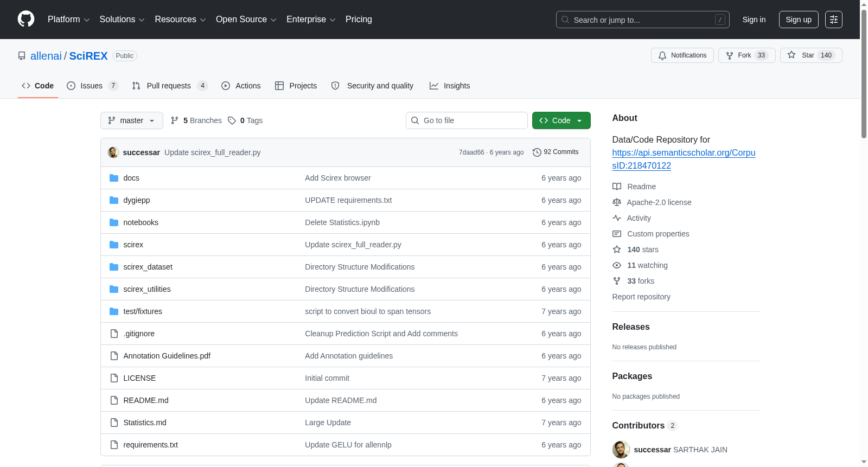Click the Search or jump to field

point(643,20)
